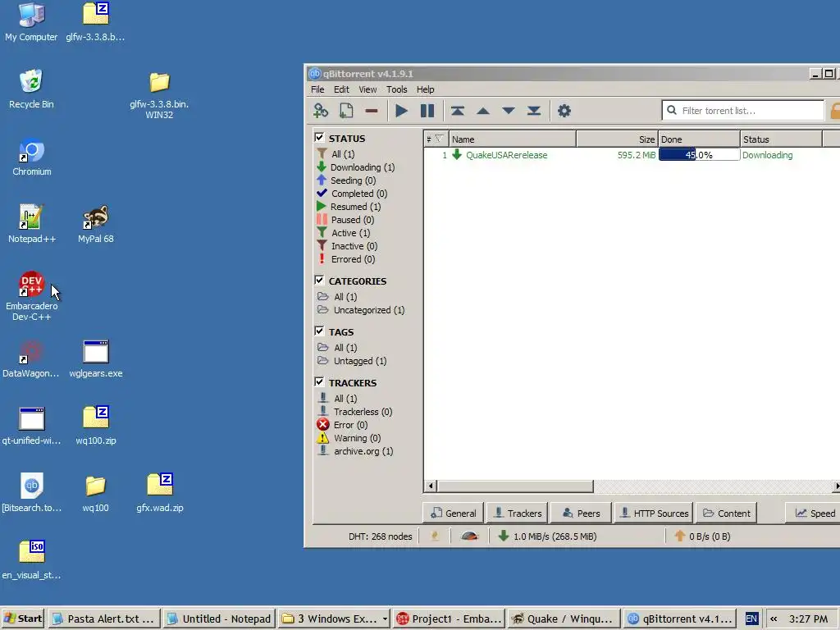
Task: Toggle the TAGS section checkbox
Action: [319, 331]
